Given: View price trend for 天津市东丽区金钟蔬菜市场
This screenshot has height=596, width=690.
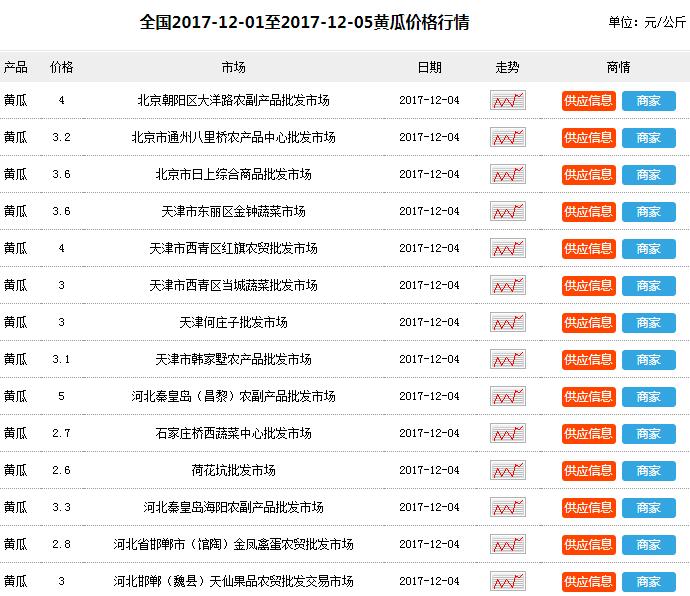Looking at the screenshot, I should coord(507,212).
